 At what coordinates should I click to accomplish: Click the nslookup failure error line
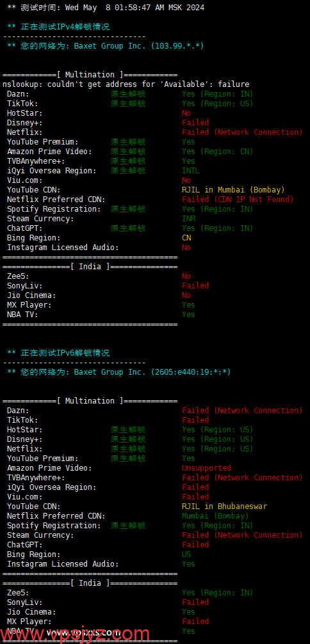pyautogui.click(x=126, y=84)
